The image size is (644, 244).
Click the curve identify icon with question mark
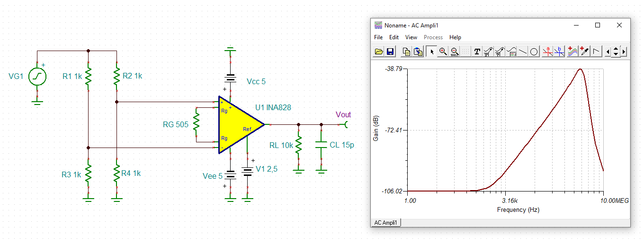(500, 52)
